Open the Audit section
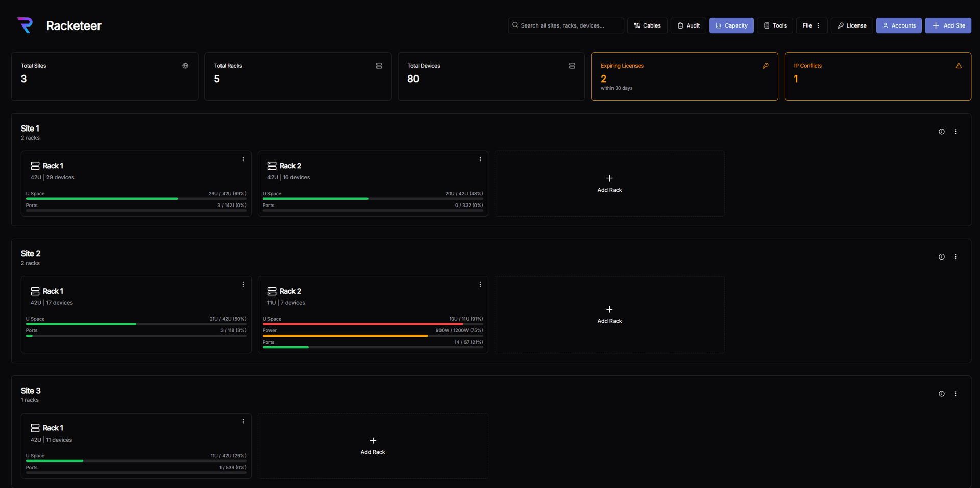 (688, 25)
